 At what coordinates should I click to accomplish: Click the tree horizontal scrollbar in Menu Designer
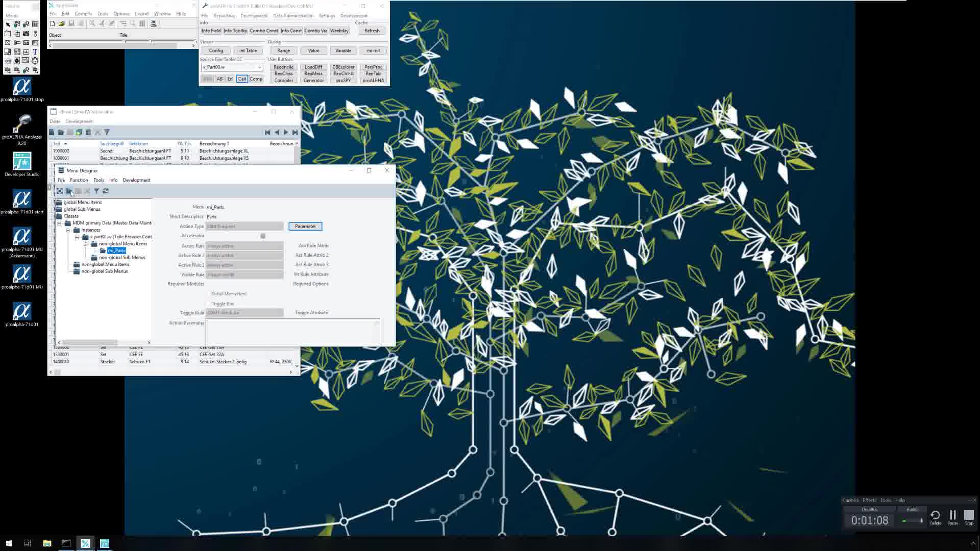pos(104,342)
